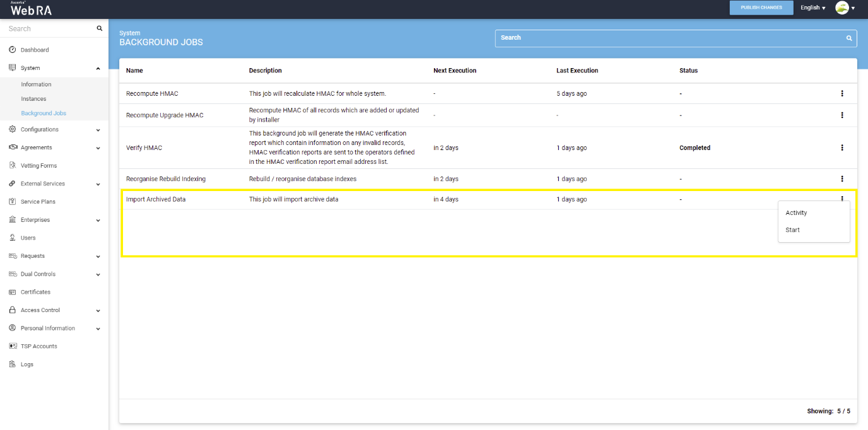Open the English language dropdown
Viewport: 868px width, 430px height.
[x=812, y=8]
